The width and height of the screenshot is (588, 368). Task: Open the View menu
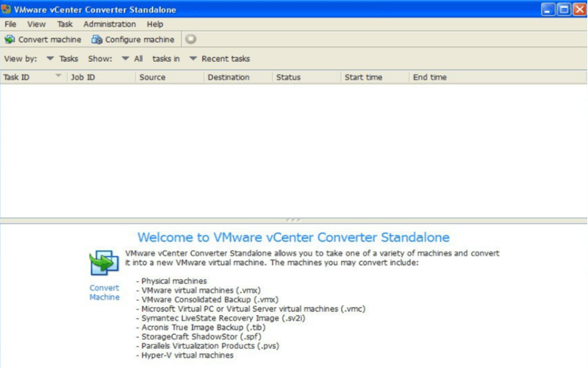[36, 24]
